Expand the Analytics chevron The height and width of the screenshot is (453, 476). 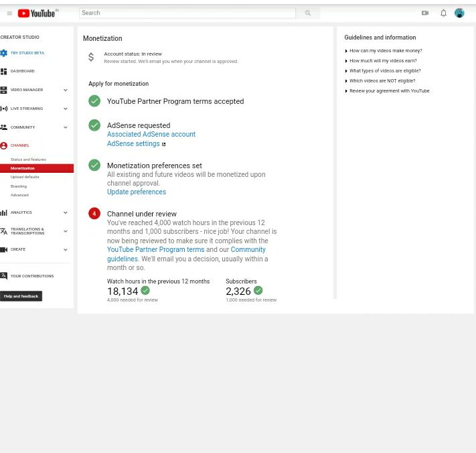tap(65, 212)
